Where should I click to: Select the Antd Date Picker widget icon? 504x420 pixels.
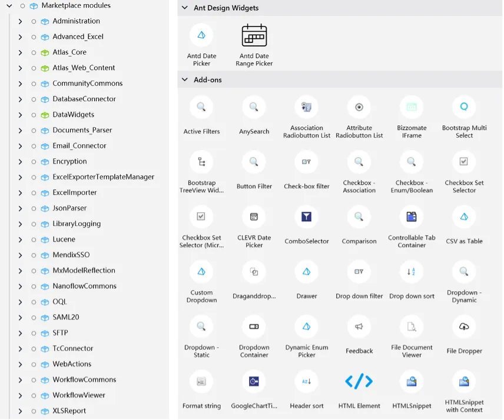[201, 35]
